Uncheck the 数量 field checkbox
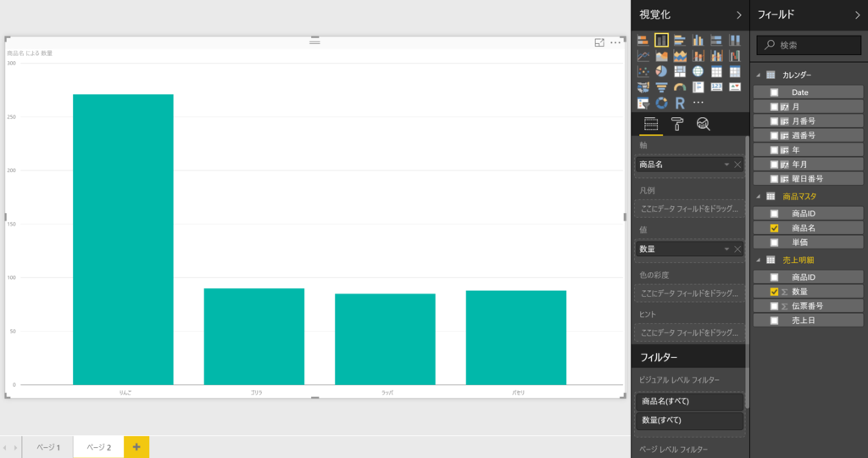The width and height of the screenshot is (868, 458). (774, 292)
